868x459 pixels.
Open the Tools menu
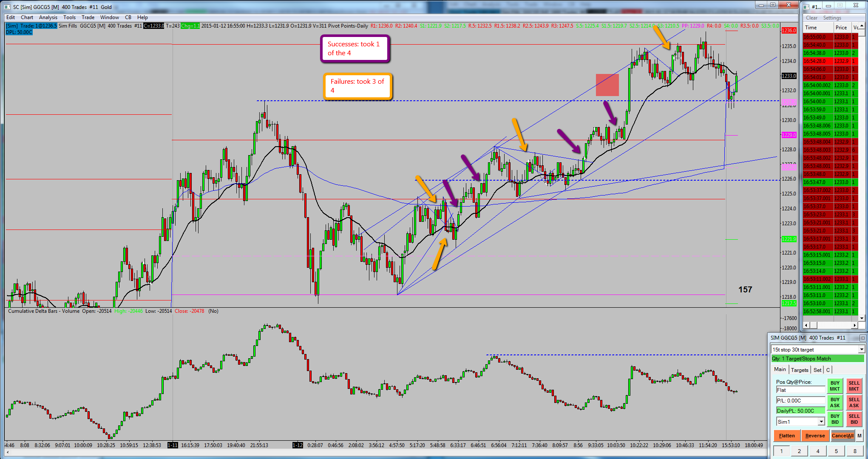69,17
